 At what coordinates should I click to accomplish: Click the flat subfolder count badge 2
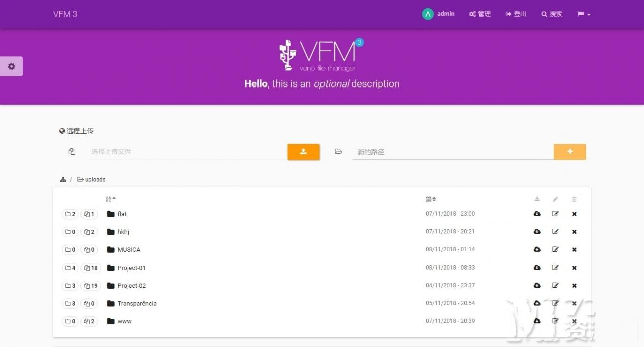tap(70, 214)
